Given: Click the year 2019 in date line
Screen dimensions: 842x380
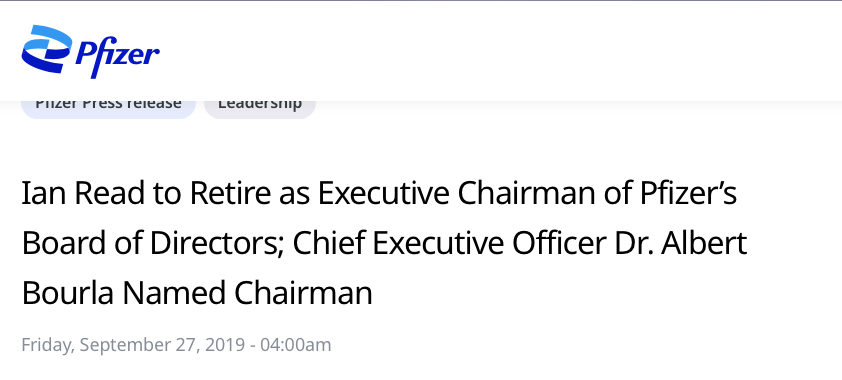Looking at the screenshot, I should tap(222, 345).
